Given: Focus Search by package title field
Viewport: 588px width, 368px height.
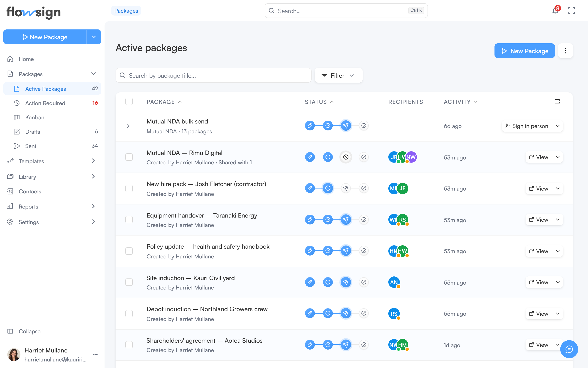Looking at the screenshot, I should click(213, 75).
